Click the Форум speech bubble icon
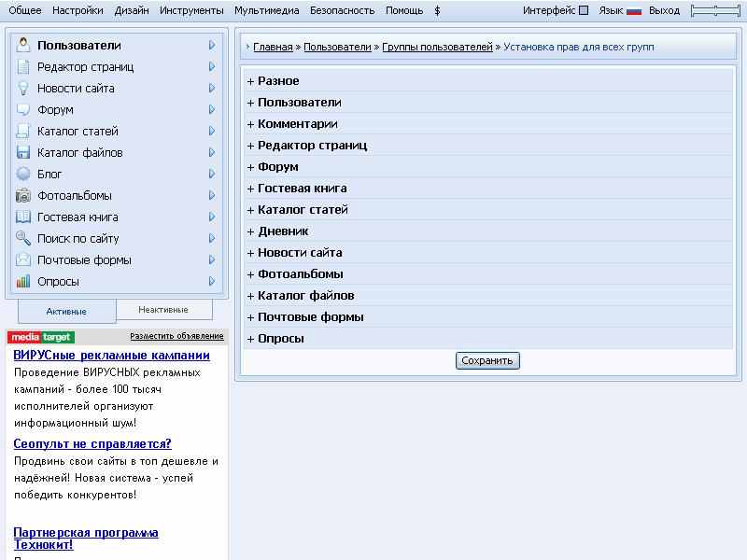Screen dimensions: 747x560 [x=22, y=109]
